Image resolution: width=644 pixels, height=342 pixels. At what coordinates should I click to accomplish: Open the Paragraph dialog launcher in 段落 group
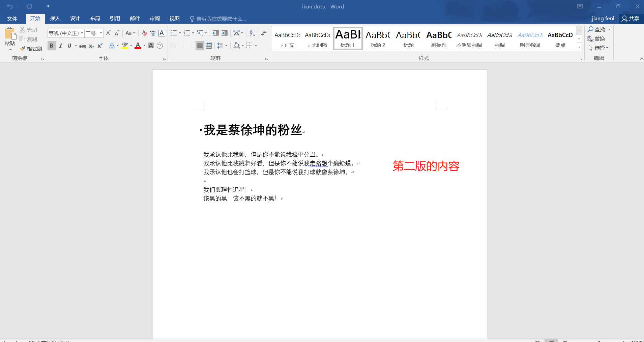(x=266, y=59)
